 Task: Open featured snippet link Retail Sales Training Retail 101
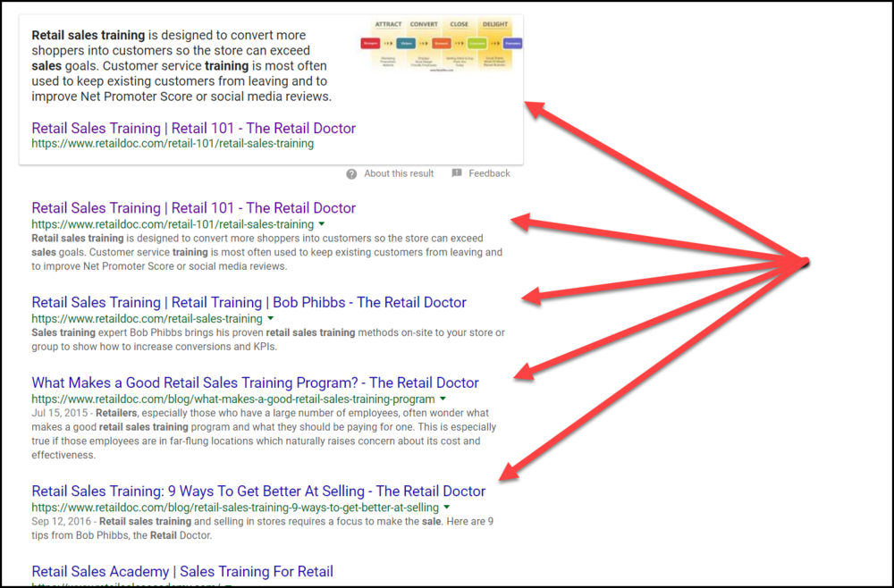[194, 128]
